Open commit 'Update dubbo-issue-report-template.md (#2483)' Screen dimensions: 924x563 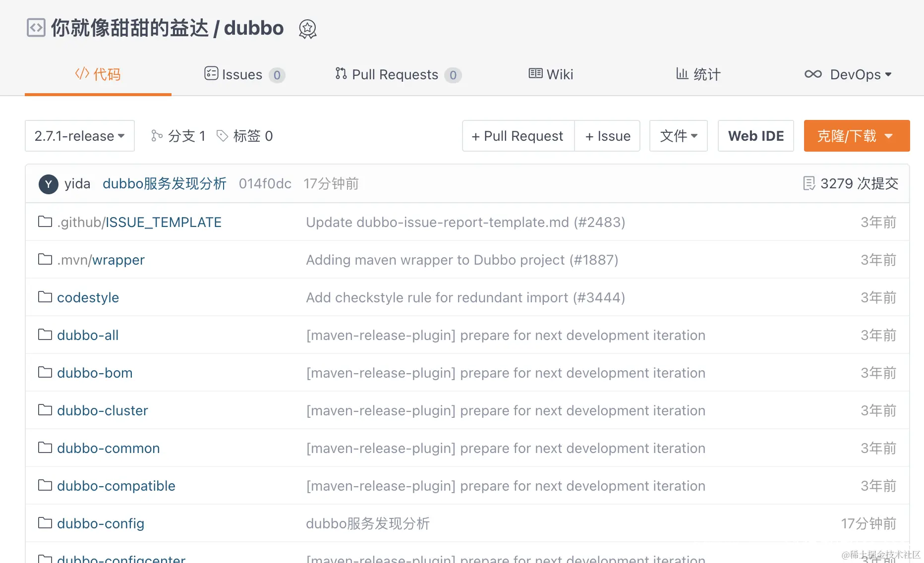(x=465, y=222)
